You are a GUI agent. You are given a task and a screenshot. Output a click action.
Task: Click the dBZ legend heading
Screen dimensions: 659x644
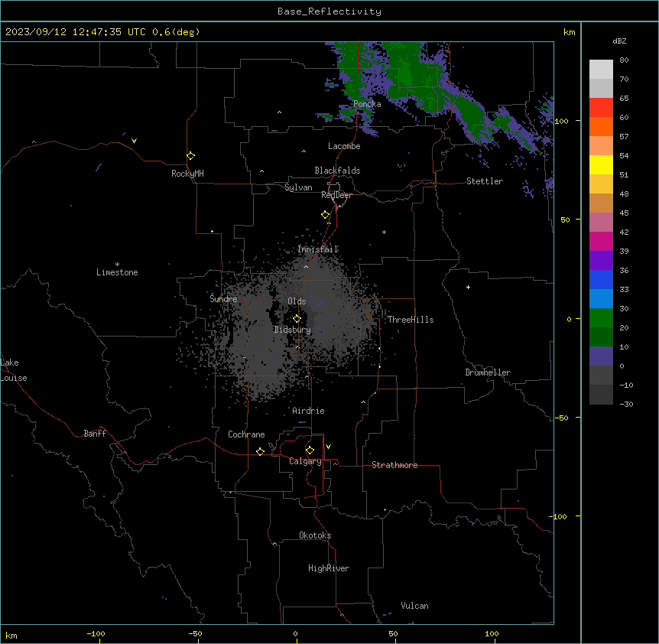[619, 41]
